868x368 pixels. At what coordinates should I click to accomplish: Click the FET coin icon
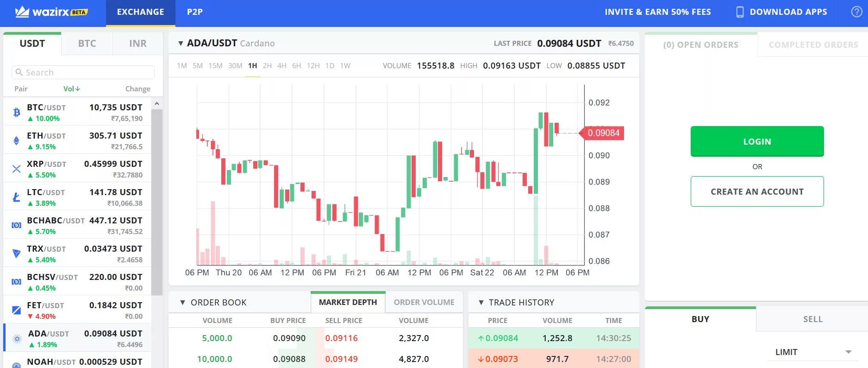click(x=17, y=310)
